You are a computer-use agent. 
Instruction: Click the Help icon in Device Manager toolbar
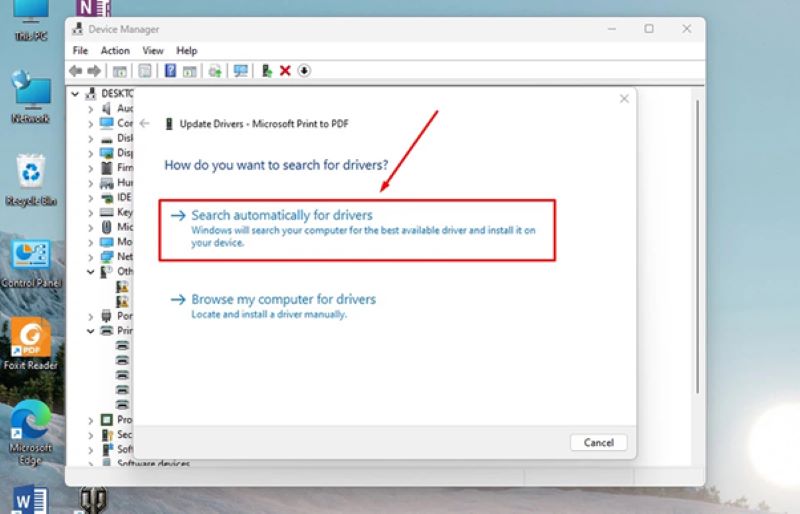tap(170, 70)
